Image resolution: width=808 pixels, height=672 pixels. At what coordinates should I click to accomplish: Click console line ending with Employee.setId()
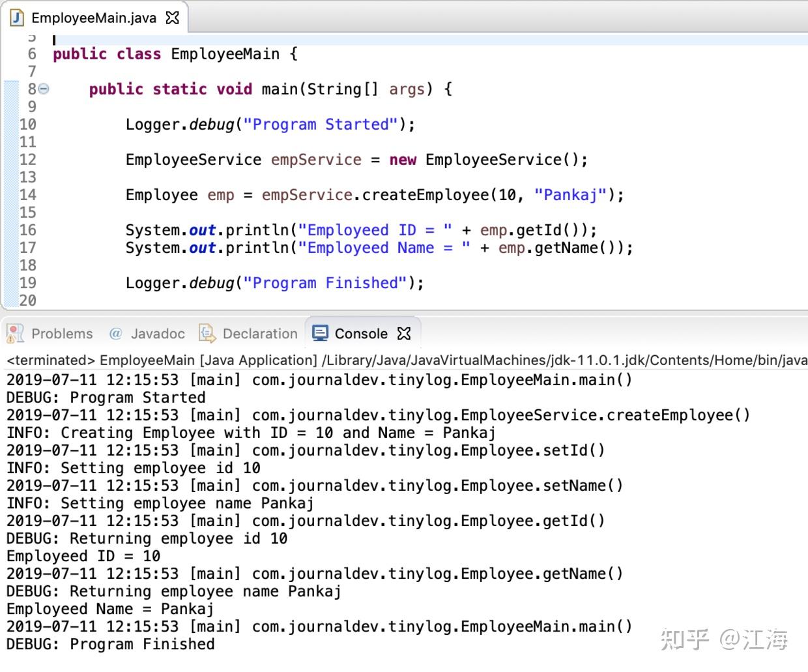tap(306, 450)
